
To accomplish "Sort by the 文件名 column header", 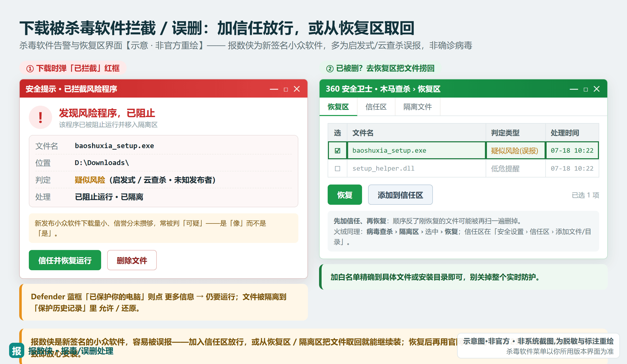I will [x=416, y=133].
